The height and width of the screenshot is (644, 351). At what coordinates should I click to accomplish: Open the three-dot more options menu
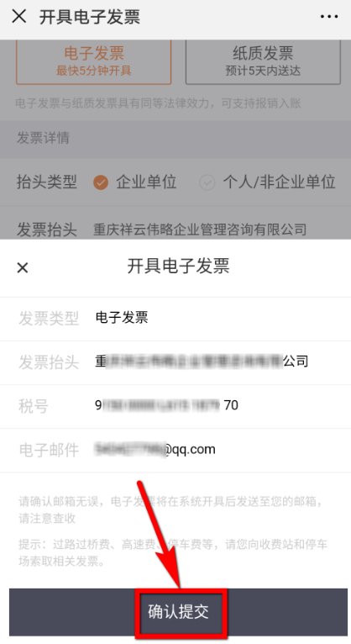click(x=329, y=17)
